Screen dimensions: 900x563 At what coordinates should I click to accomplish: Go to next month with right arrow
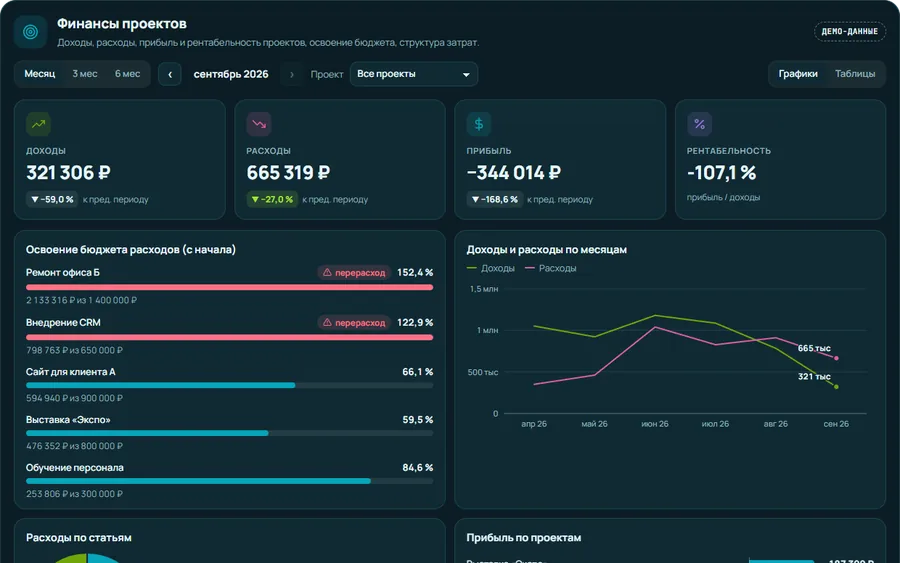pos(292,74)
